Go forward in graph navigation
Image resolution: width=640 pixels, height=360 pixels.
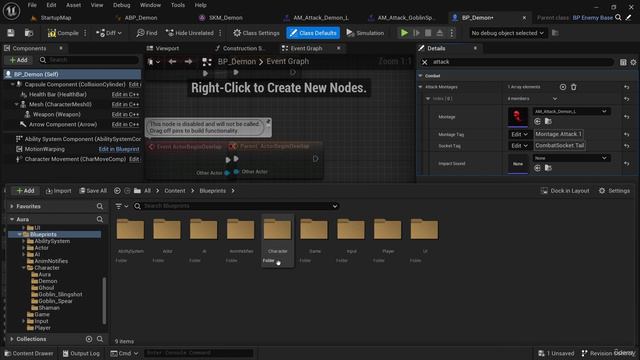[188, 62]
